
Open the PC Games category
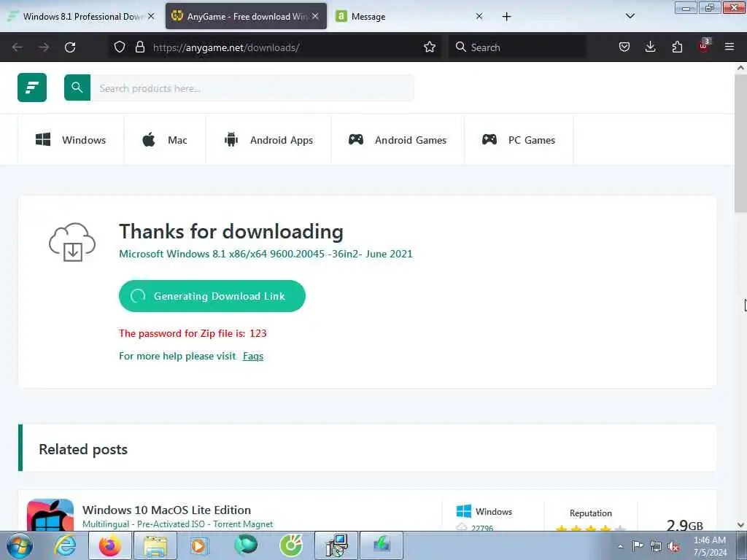[x=519, y=140]
